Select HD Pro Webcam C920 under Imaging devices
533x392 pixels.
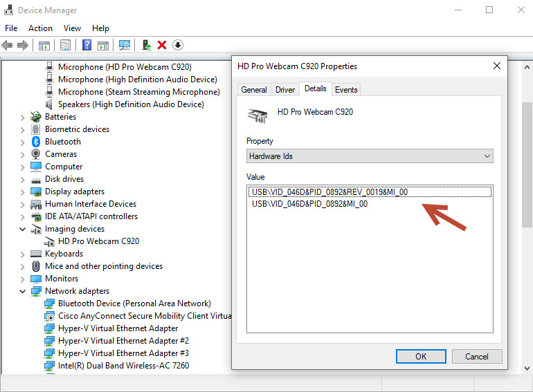(x=98, y=241)
